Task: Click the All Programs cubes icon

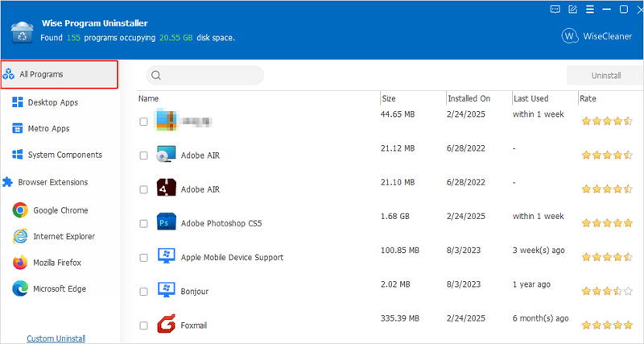Action: 8,74
